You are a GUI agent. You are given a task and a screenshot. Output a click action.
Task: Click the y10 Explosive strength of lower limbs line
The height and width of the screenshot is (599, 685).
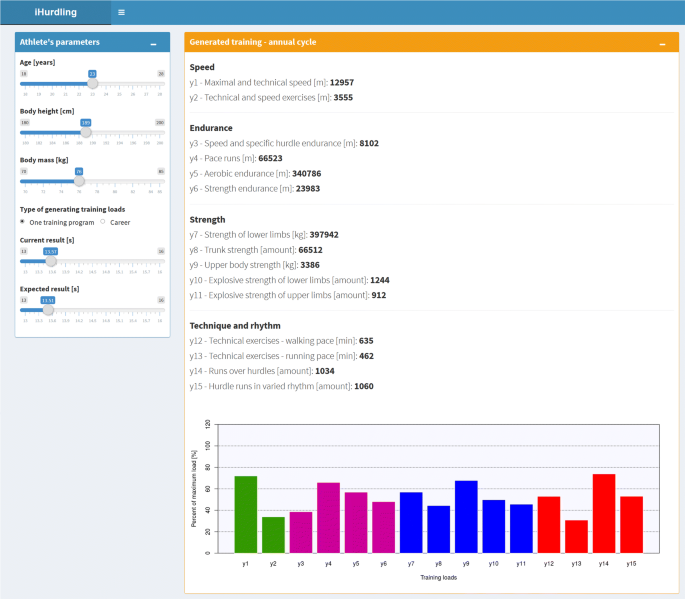(289, 280)
